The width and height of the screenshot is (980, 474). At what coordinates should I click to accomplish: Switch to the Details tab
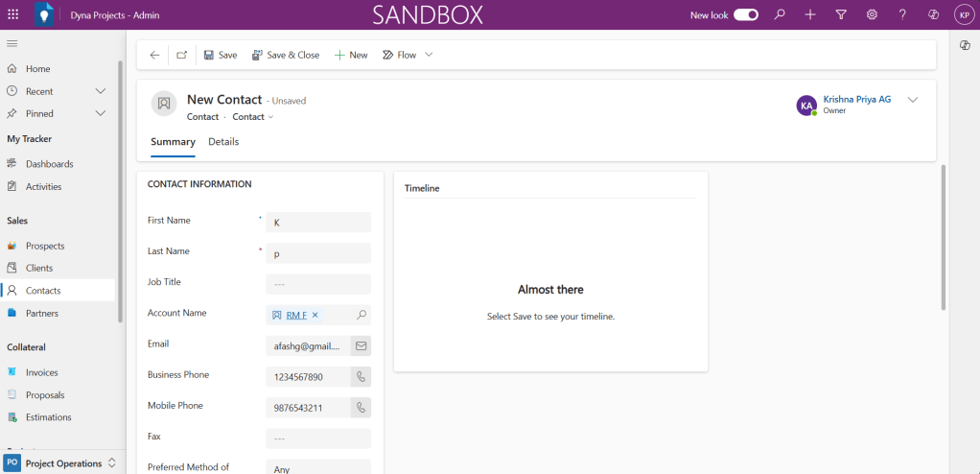223,142
